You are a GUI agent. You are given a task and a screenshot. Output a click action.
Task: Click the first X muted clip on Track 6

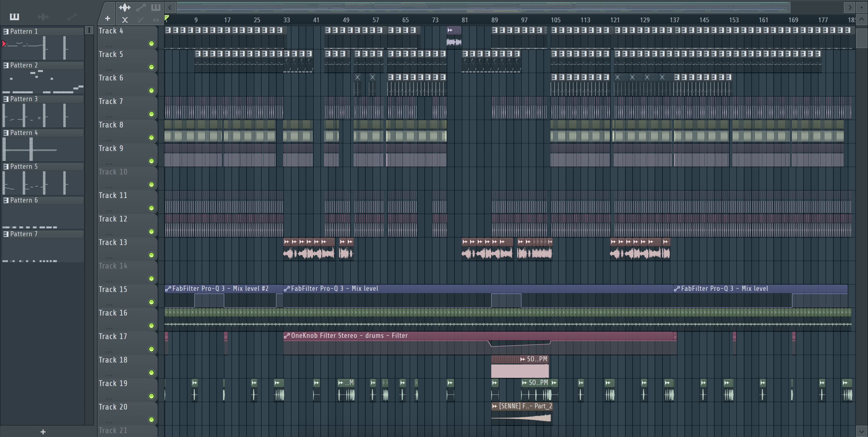tap(357, 77)
